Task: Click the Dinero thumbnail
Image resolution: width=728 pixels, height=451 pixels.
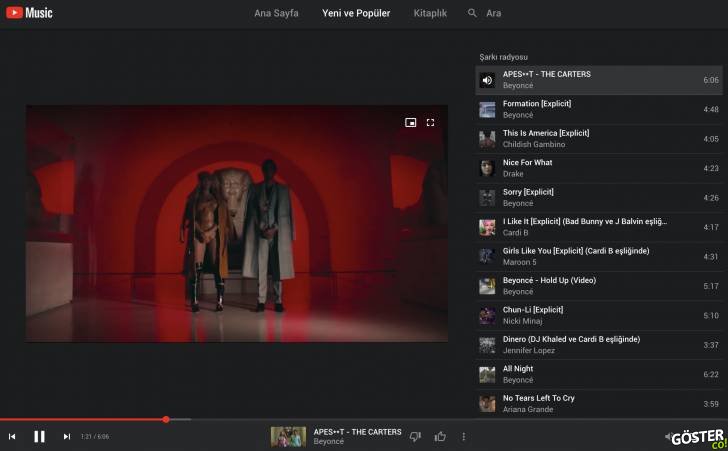Action: click(x=487, y=345)
